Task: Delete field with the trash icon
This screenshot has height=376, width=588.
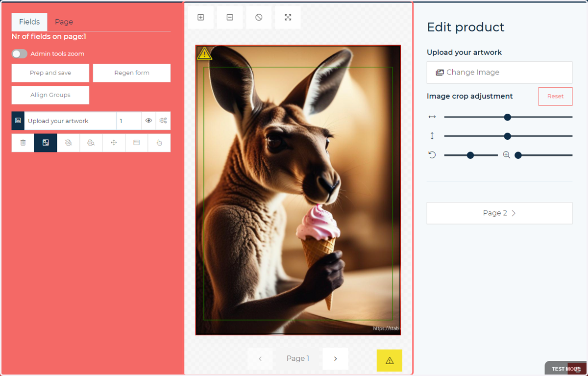Action: click(23, 143)
